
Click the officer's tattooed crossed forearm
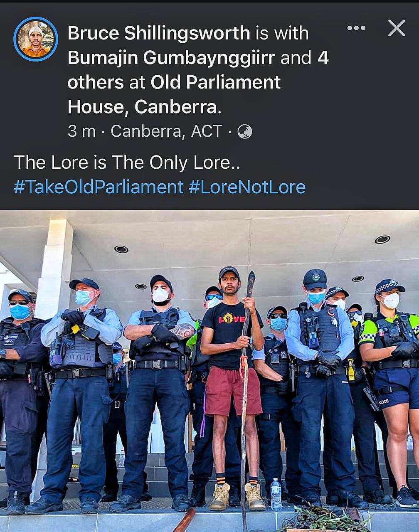click(182, 331)
